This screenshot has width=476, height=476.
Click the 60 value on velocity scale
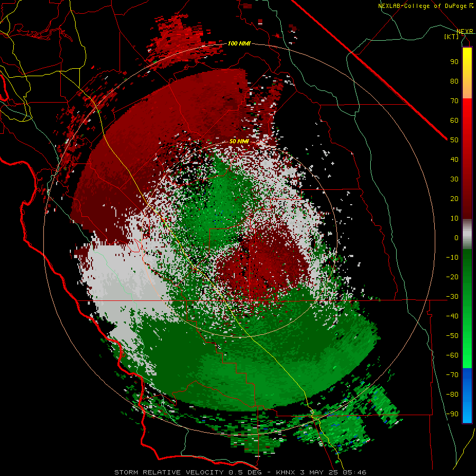pyautogui.click(x=454, y=120)
